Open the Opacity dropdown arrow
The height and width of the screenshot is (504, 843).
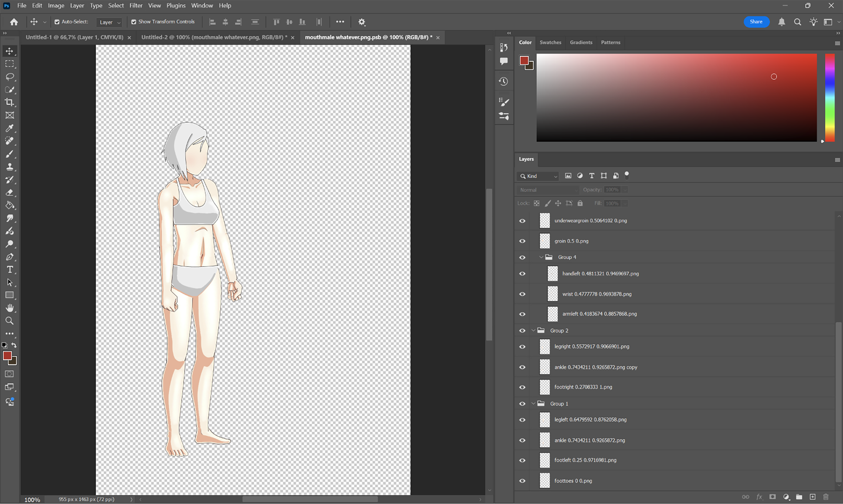tap(625, 190)
